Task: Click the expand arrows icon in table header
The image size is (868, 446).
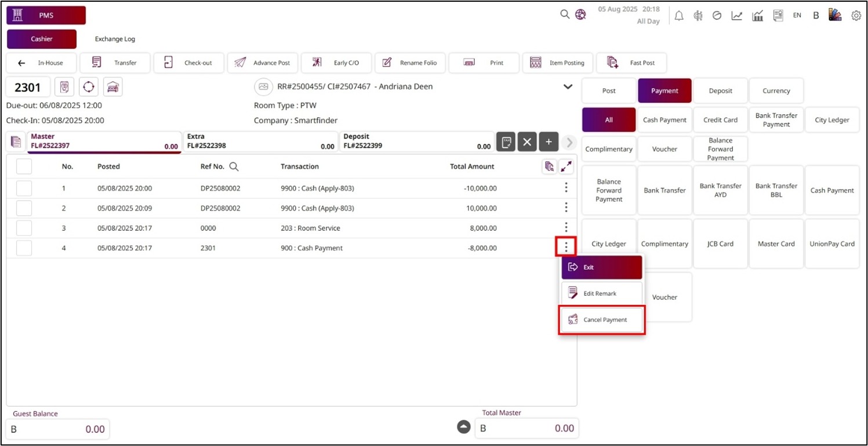Action: pyautogui.click(x=566, y=166)
